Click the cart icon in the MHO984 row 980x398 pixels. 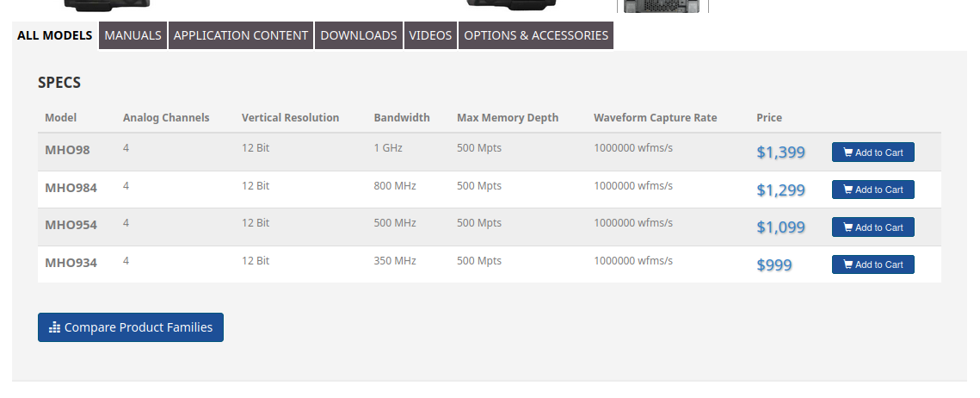pyautogui.click(x=847, y=190)
